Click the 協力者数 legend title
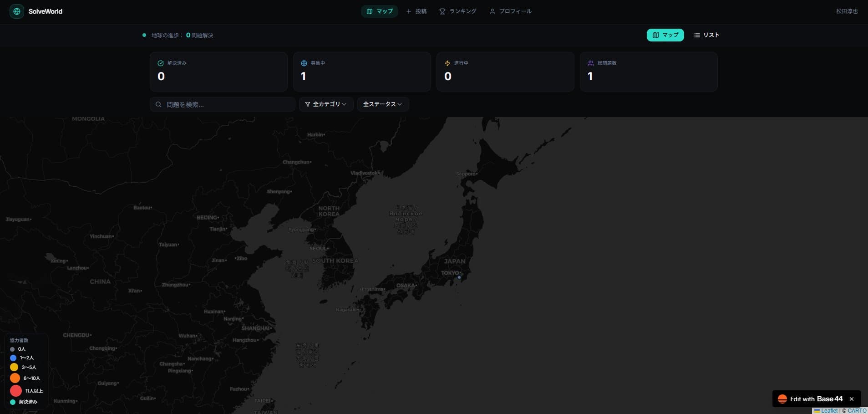The height and width of the screenshot is (414, 868). (x=19, y=340)
